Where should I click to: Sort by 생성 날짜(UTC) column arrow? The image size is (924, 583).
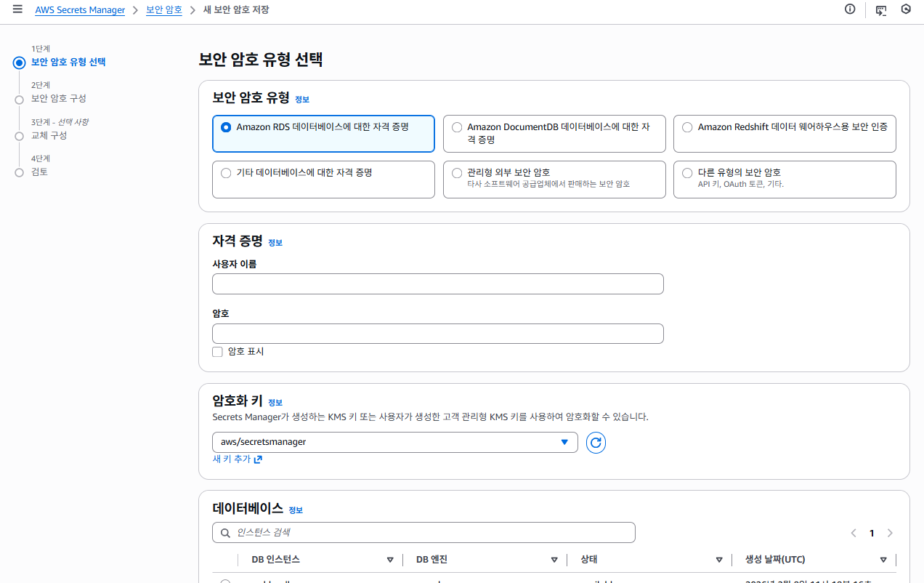click(883, 560)
